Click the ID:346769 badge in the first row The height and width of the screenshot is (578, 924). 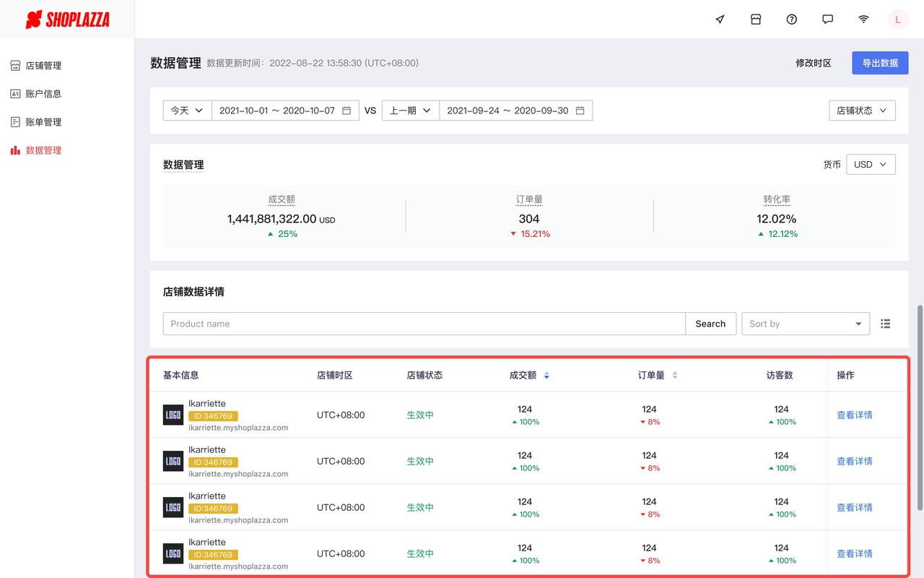[213, 416]
